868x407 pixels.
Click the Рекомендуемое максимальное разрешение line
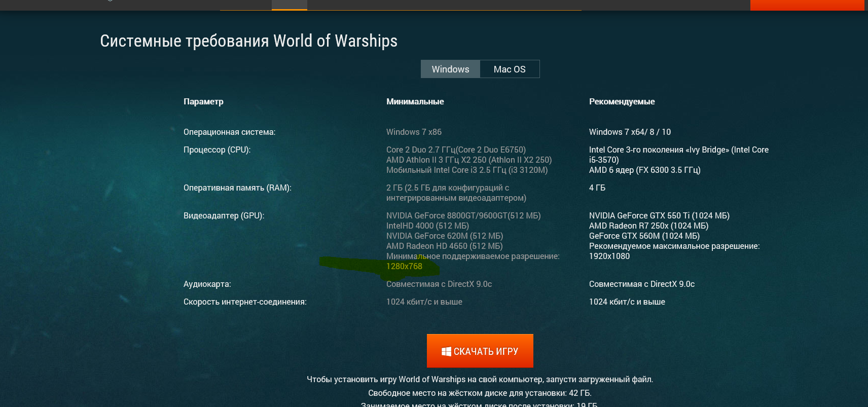pyautogui.click(x=674, y=246)
